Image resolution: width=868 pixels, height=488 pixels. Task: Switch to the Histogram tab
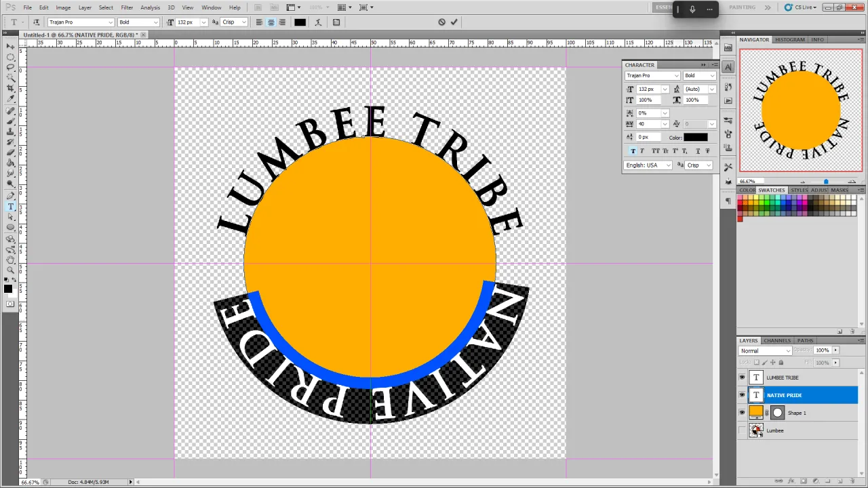pyautogui.click(x=789, y=39)
